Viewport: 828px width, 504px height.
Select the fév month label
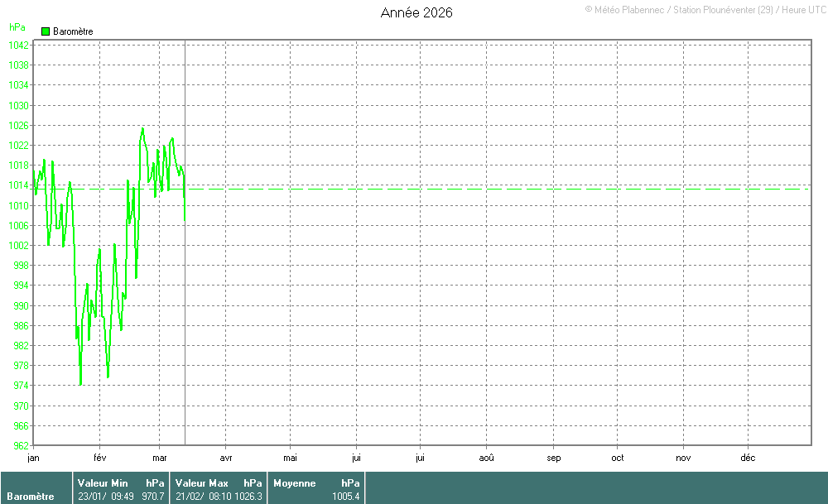pos(100,457)
